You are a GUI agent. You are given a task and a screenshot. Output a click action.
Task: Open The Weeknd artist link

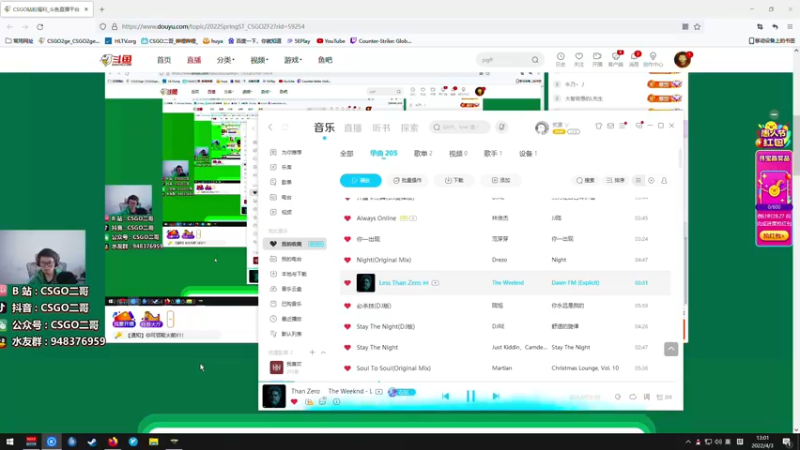(508, 283)
